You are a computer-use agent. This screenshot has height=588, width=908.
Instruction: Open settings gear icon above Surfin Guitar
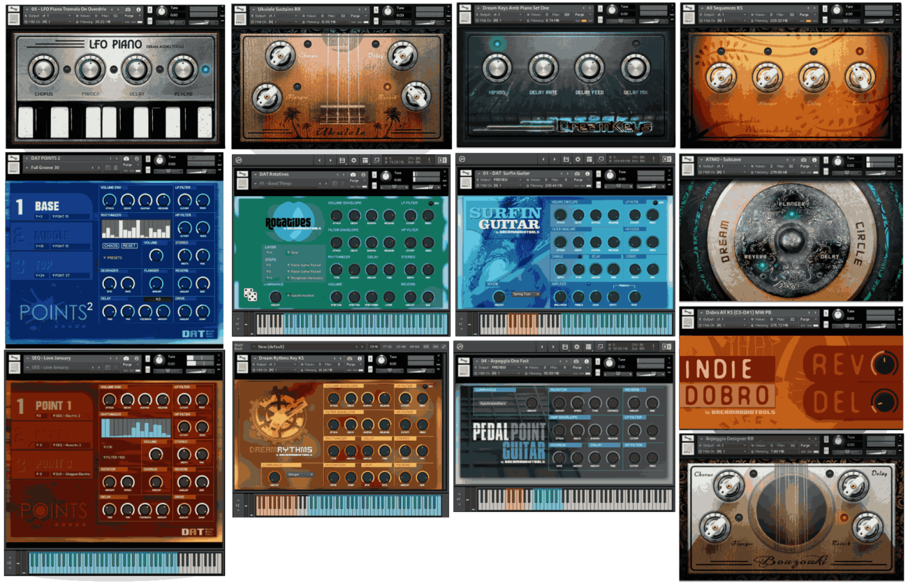tap(576, 160)
